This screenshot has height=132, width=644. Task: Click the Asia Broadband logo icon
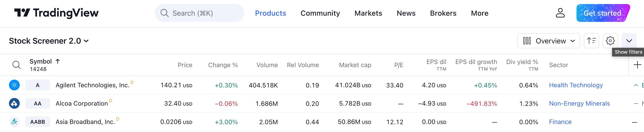tap(14, 122)
